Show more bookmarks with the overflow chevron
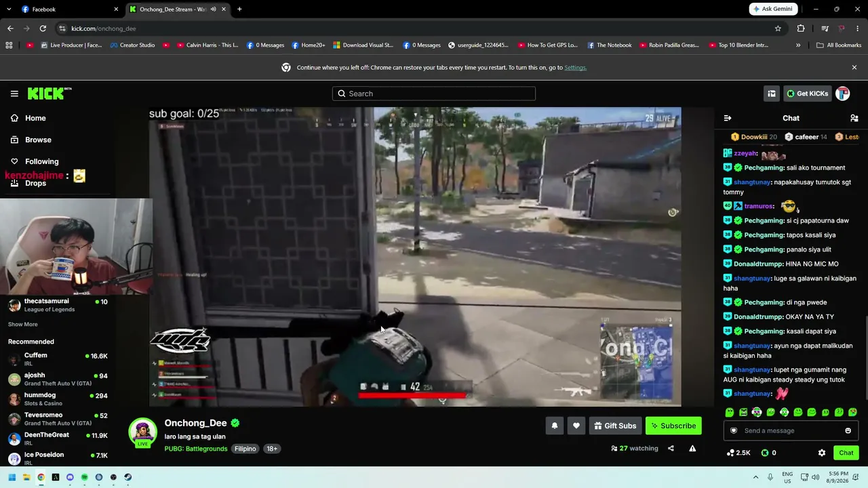 pos(798,45)
